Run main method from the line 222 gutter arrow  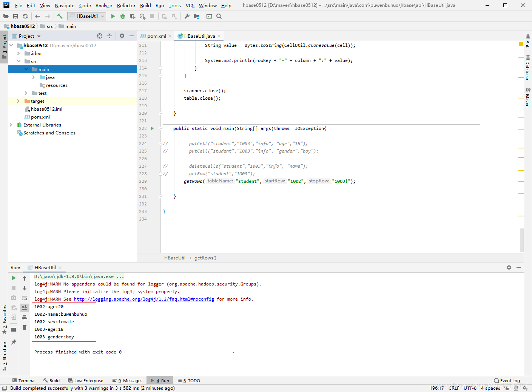point(152,128)
